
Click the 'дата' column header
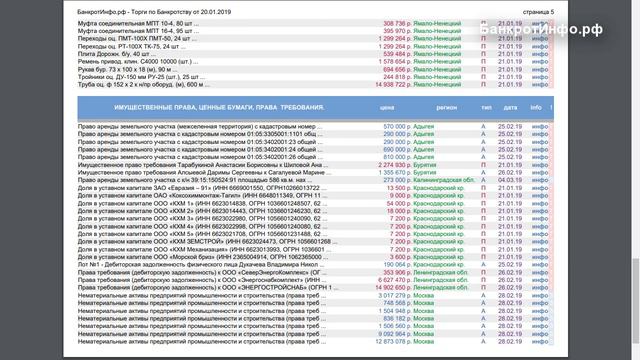[510, 108]
